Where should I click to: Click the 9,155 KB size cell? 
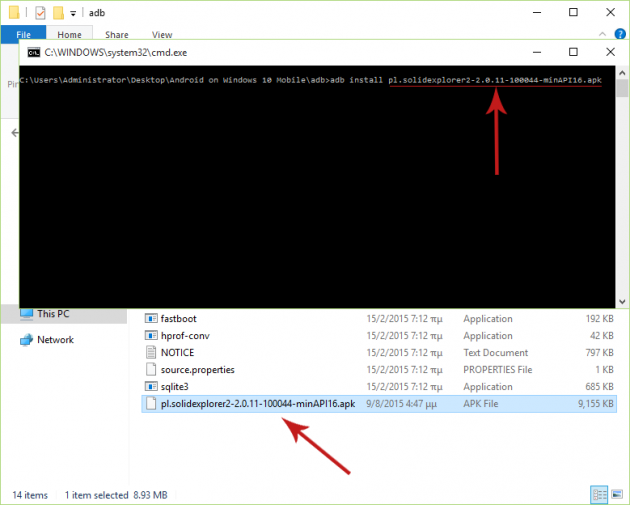[595, 404]
